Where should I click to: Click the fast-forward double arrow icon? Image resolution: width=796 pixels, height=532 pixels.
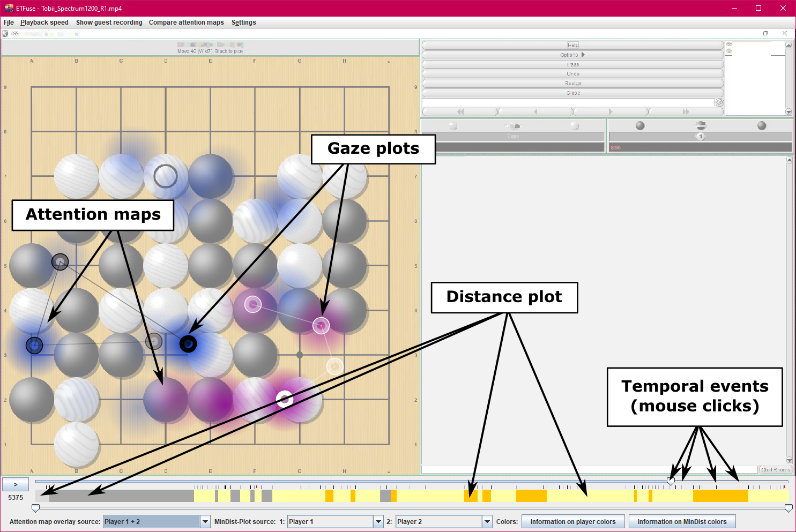click(686, 112)
